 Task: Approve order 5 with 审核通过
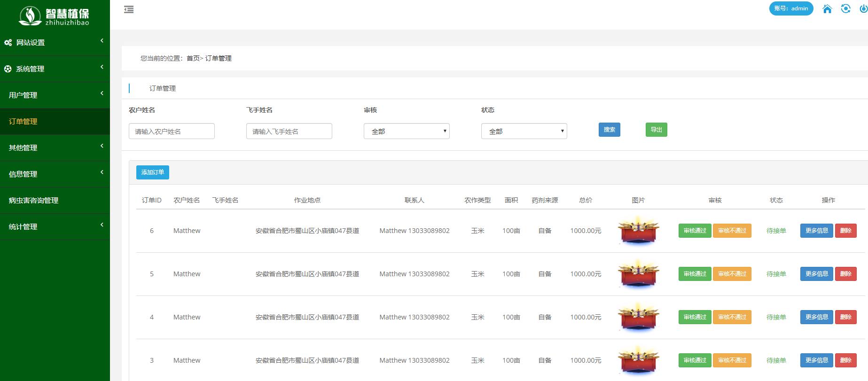click(695, 274)
